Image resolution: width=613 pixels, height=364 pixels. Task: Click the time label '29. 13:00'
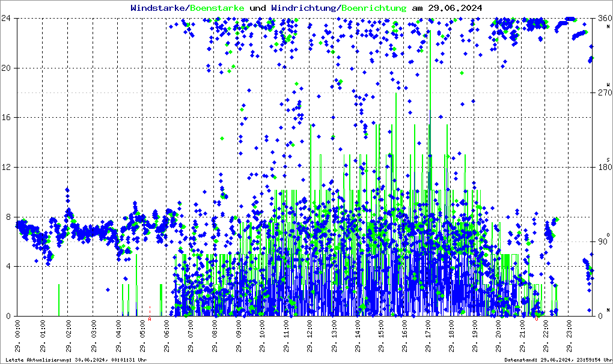click(x=334, y=336)
